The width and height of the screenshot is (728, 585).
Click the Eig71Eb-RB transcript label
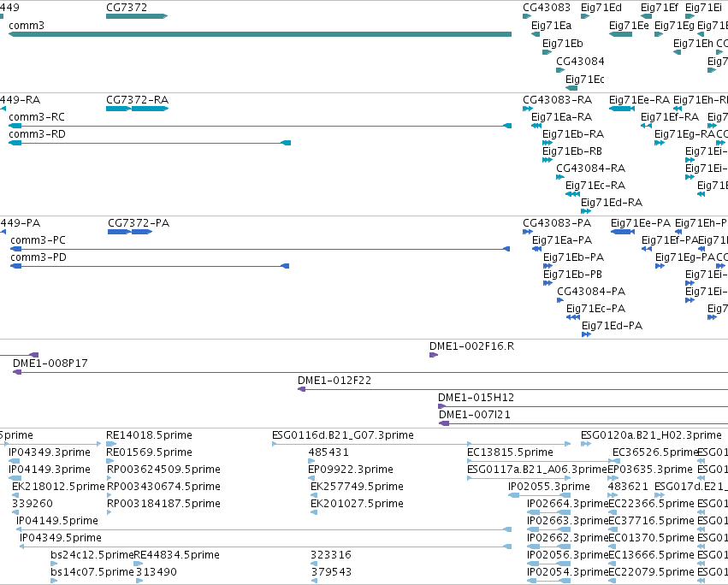[x=572, y=151]
